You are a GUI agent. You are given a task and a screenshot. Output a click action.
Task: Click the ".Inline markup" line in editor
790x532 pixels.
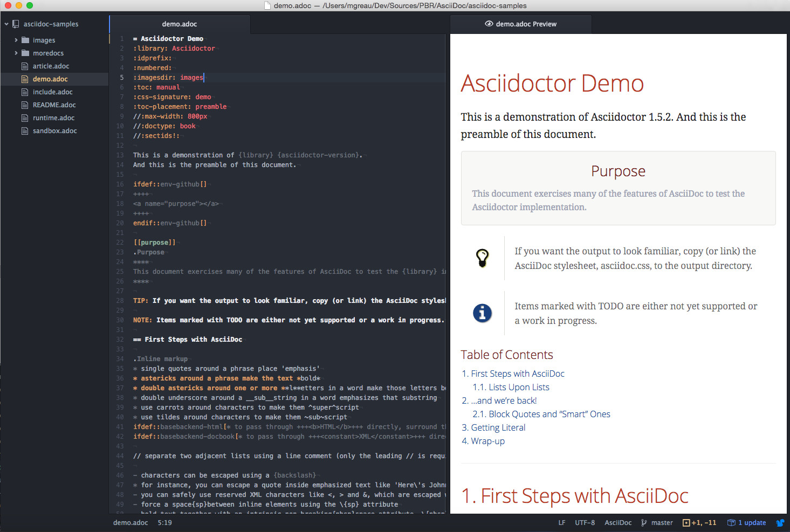click(161, 359)
